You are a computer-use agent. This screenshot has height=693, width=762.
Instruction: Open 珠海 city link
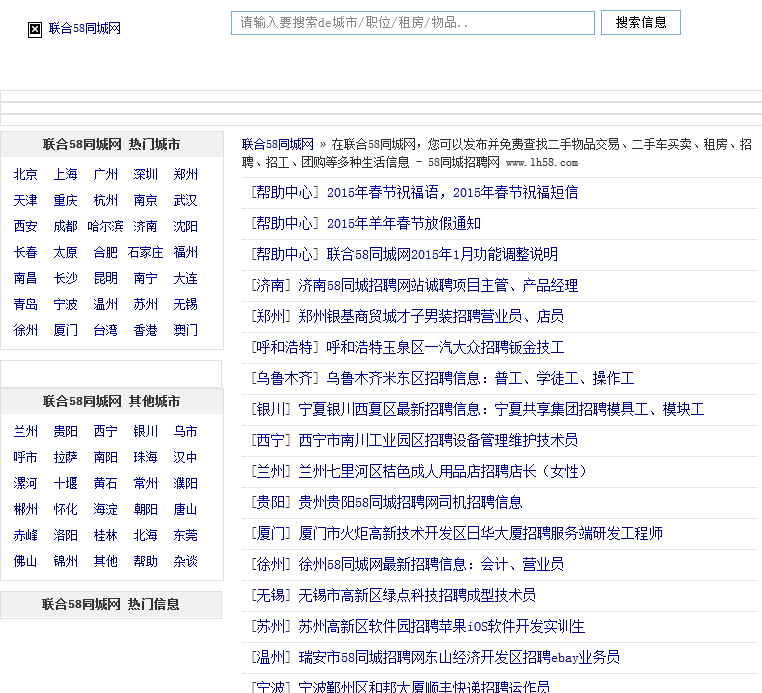pos(145,457)
